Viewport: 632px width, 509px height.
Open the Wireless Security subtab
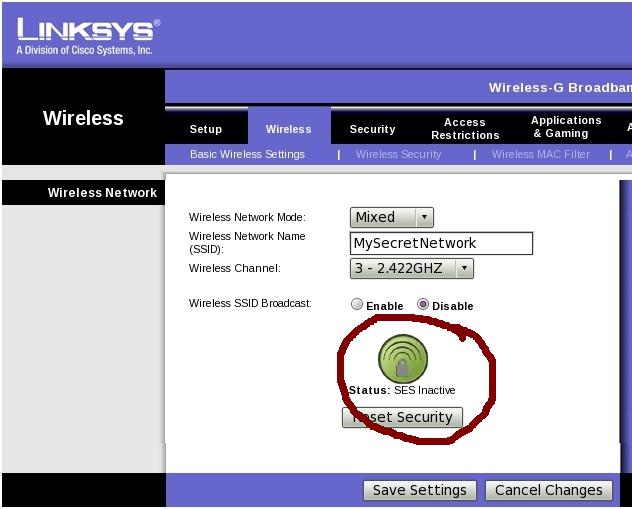pyautogui.click(x=398, y=154)
